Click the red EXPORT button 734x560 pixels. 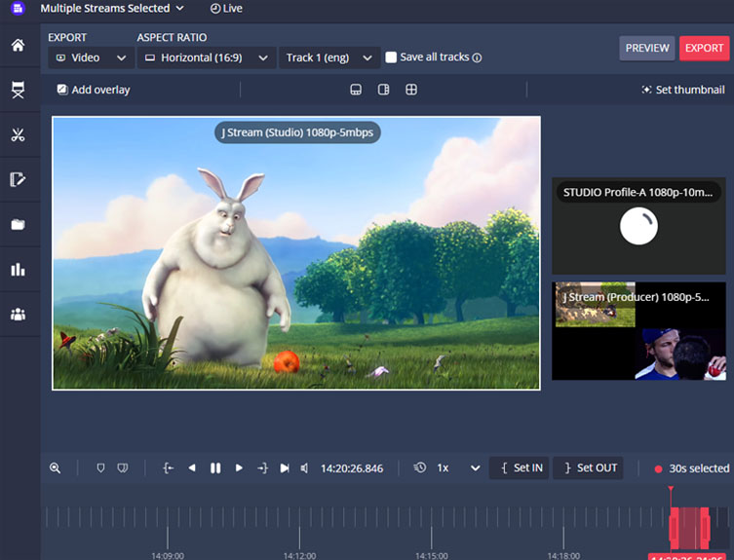click(x=704, y=48)
